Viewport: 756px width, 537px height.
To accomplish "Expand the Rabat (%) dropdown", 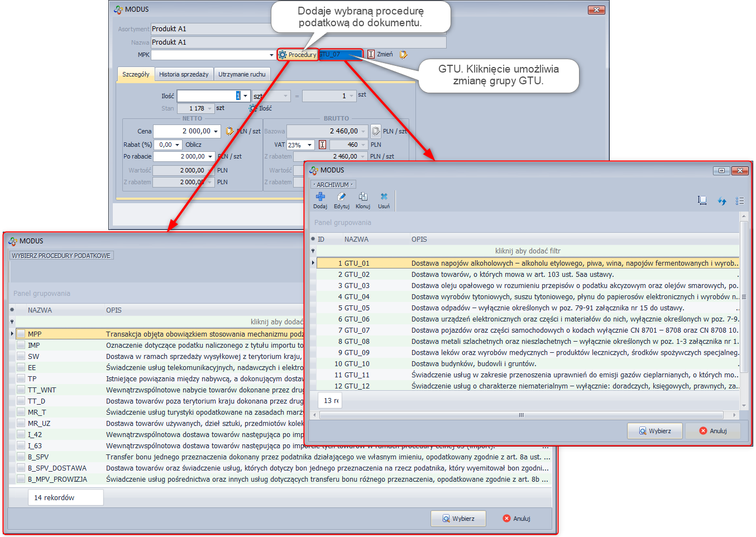I will click(178, 145).
